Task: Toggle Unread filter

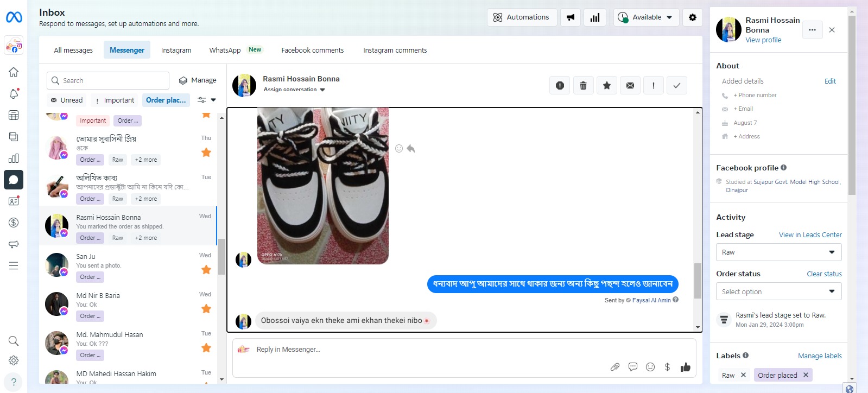Action: pyautogui.click(x=67, y=100)
